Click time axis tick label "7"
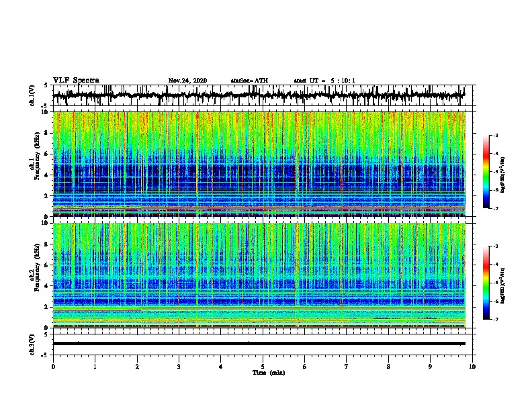Viewport: 532px width, 411px height. click(347, 367)
